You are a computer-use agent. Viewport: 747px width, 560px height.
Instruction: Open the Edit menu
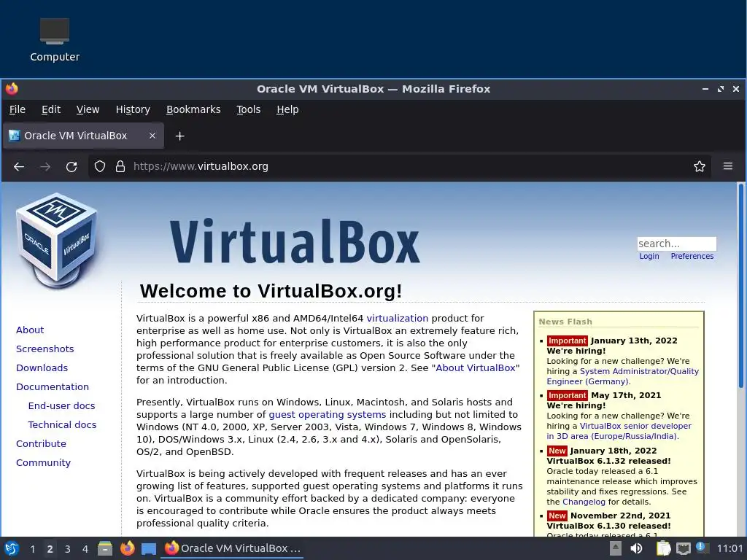(51, 109)
